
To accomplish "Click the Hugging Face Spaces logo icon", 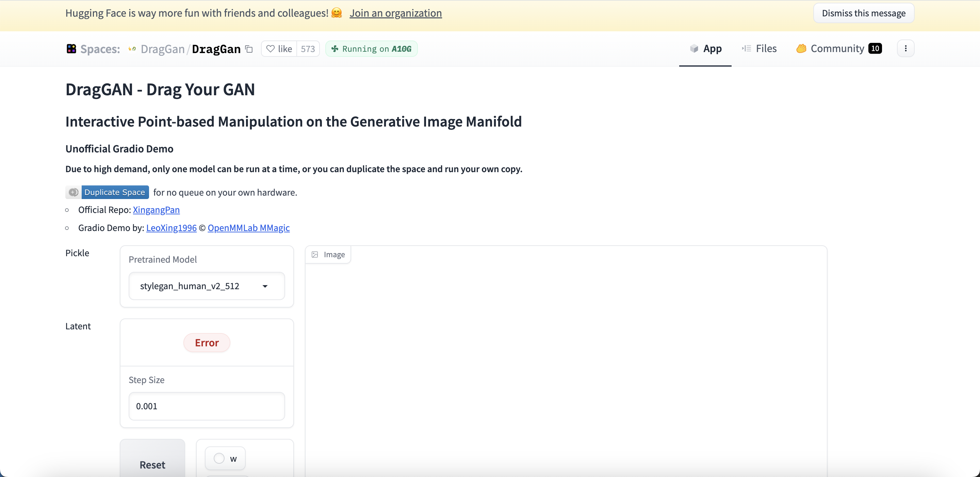I will click(71, 49).
